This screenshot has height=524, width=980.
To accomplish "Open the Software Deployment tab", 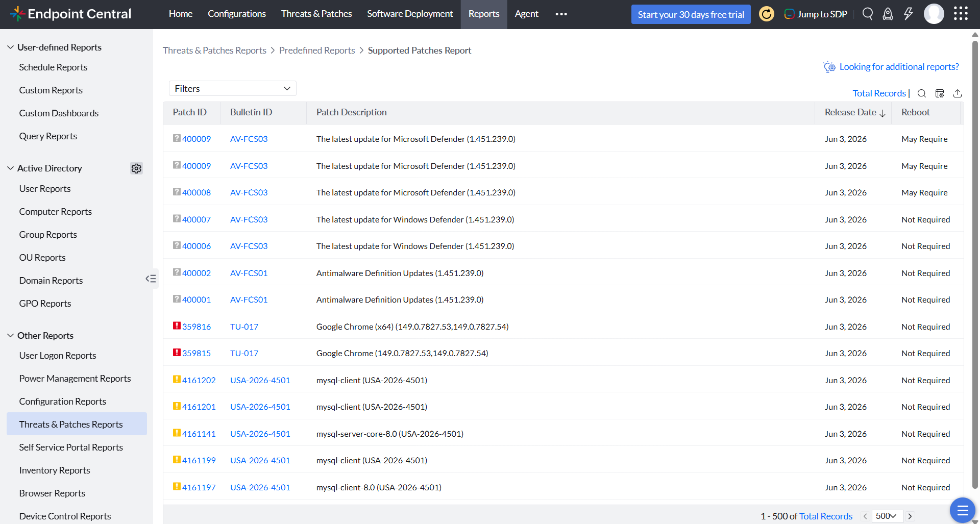I will [x=410, y=14].
